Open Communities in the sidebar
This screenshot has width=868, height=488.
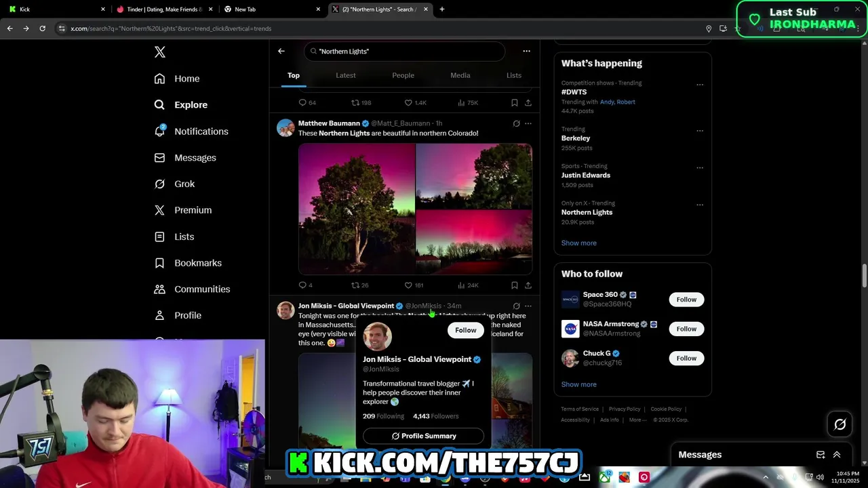(x=192, y=289)
